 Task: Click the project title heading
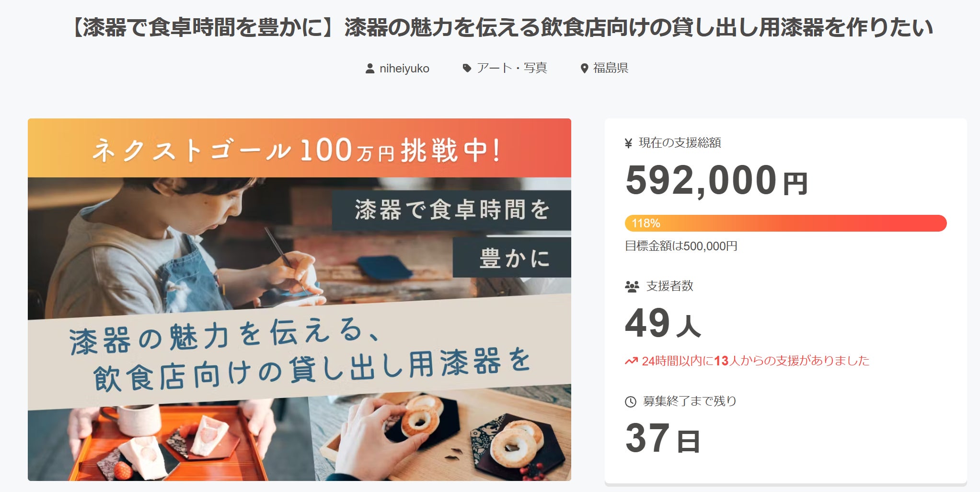click(x=502, y=27)
